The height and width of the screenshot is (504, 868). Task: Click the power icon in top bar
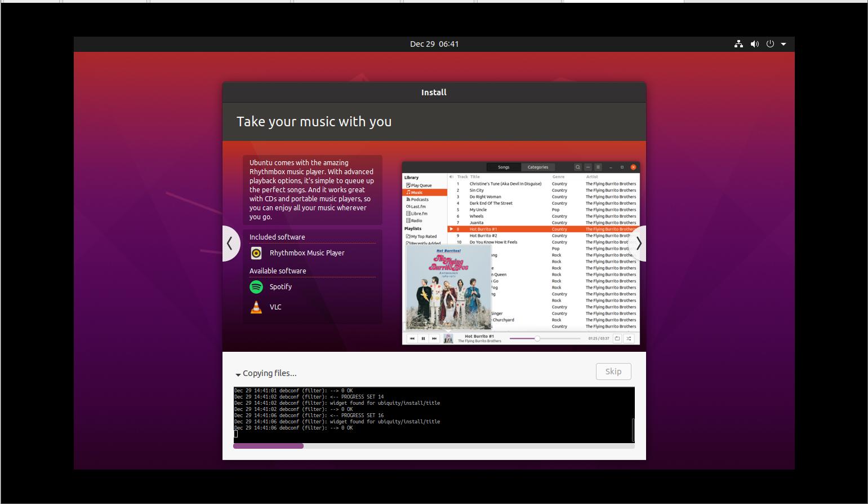(x=770, y=44)
